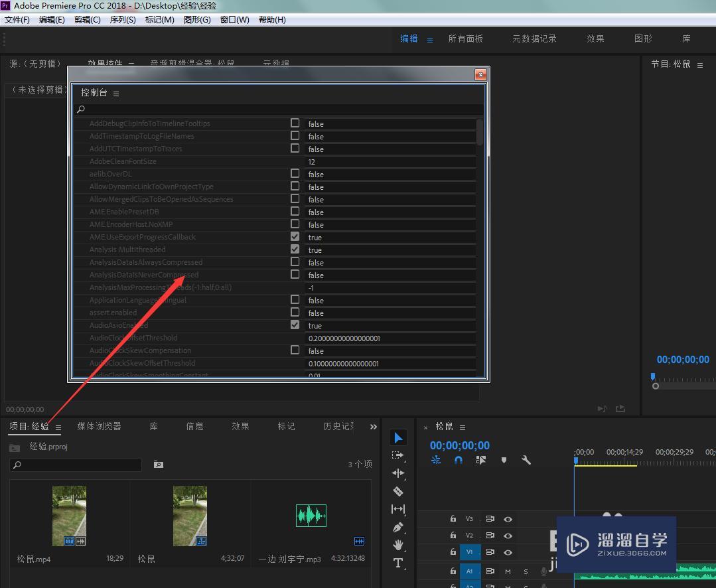Click the timeline playhead marker
The width and height of the screenshot is (716, 588).
coord(576,461)
